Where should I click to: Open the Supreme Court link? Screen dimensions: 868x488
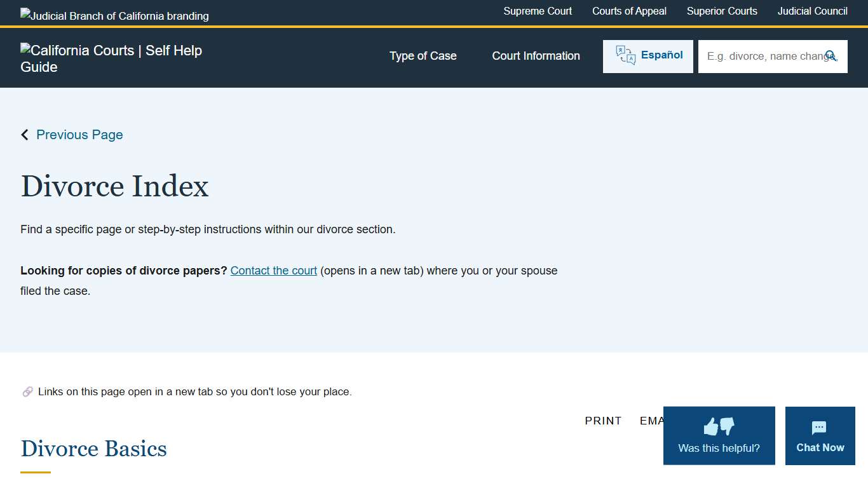point(538,11)
